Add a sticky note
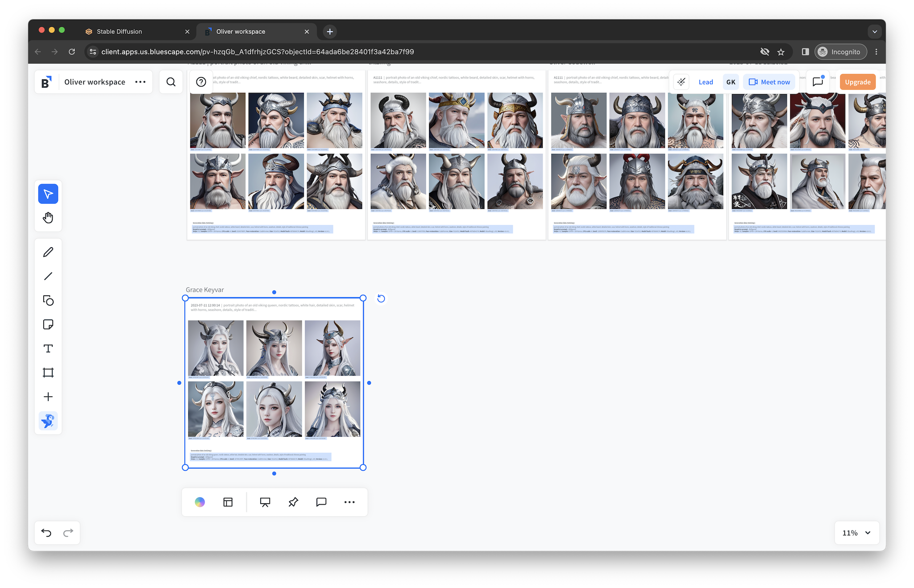 (48, 324)
